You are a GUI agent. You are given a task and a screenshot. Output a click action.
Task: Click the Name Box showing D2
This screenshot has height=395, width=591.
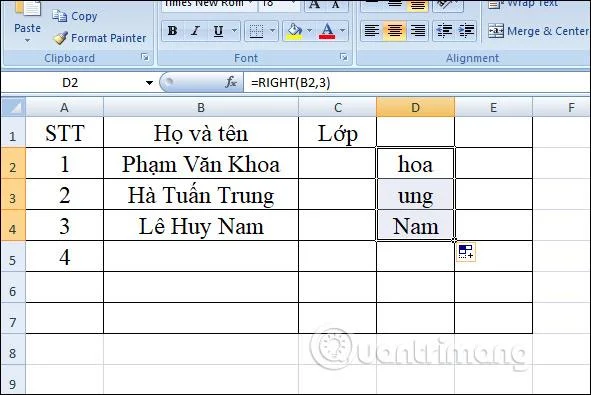[x=70, y=83]
